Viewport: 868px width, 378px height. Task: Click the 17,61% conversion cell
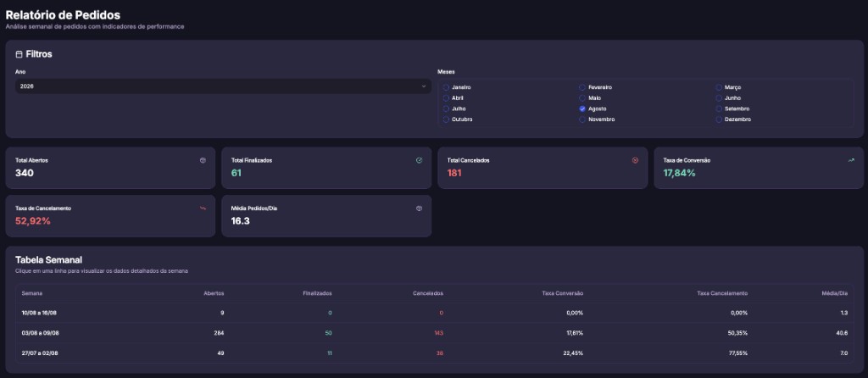(x=573, y=332)
